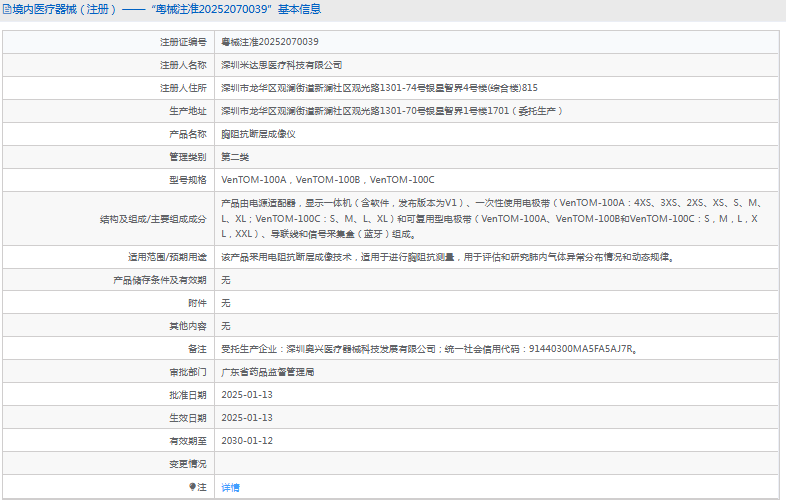Click the label 批准日期
Viewport: 786px width, 504px height.
[x=187, y=395]
